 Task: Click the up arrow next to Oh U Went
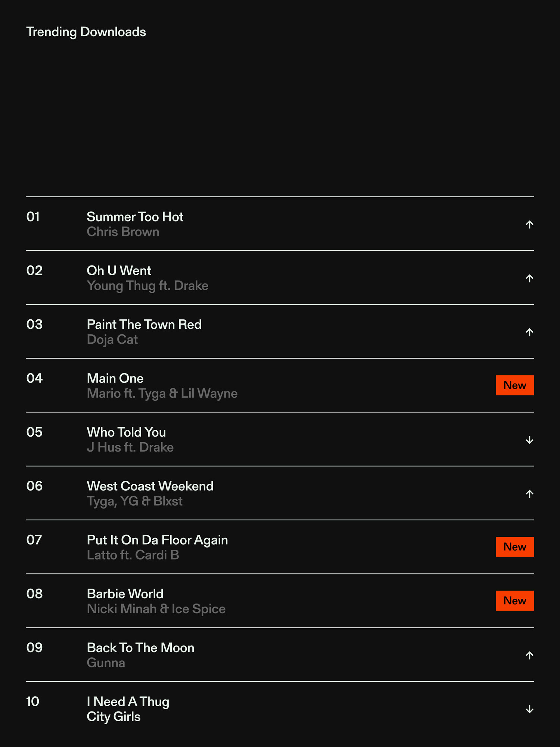coord(529,278)
